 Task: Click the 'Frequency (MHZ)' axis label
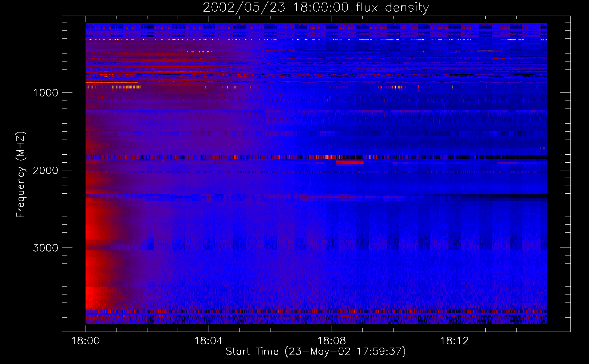point(21,175)
